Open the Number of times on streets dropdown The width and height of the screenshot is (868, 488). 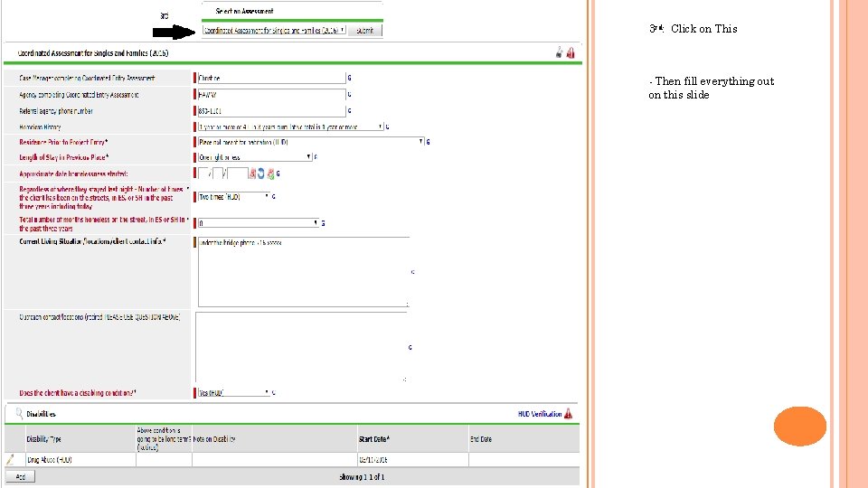(x=233, y=196)
